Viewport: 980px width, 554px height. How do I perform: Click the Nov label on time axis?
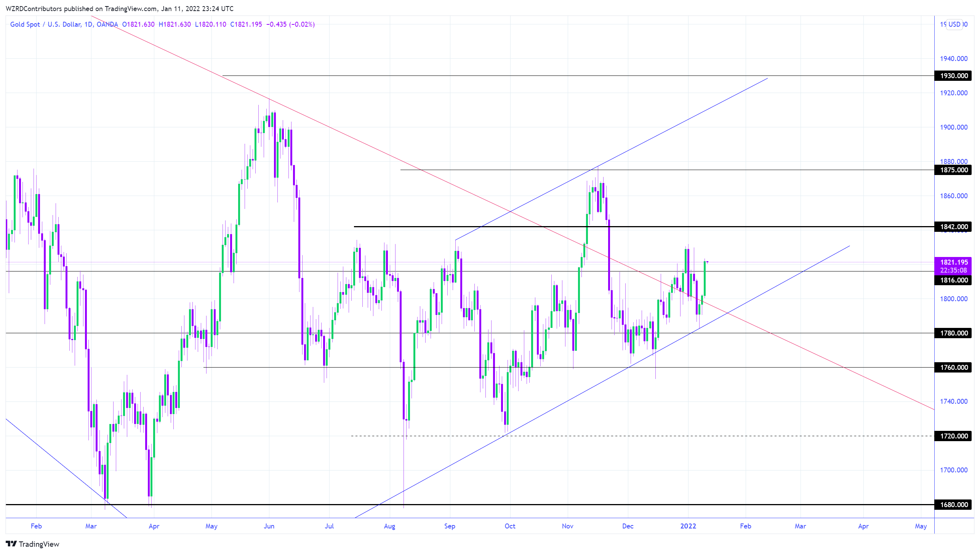coord(567,526)
